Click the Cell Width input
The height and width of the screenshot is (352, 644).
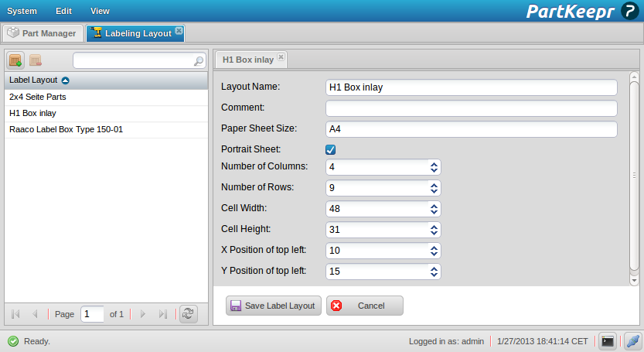377,209
